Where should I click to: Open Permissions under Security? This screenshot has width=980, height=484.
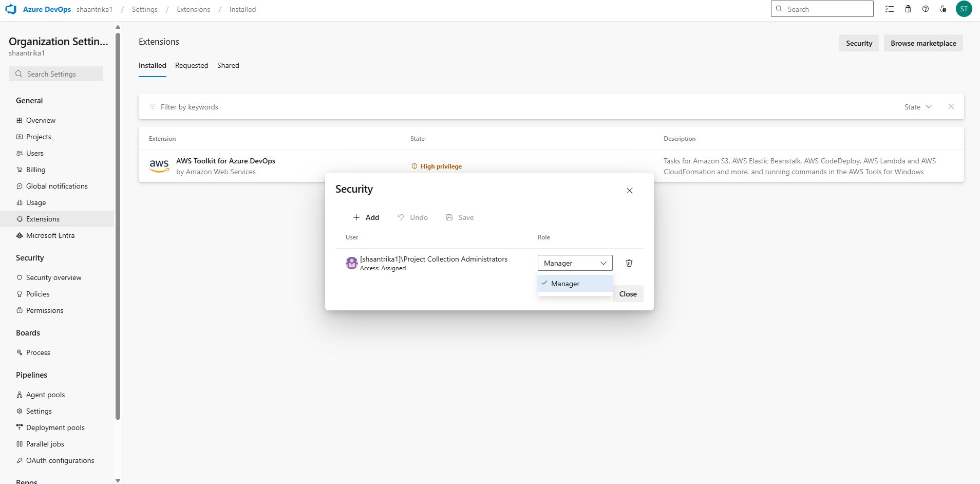(x=45, y=310)
